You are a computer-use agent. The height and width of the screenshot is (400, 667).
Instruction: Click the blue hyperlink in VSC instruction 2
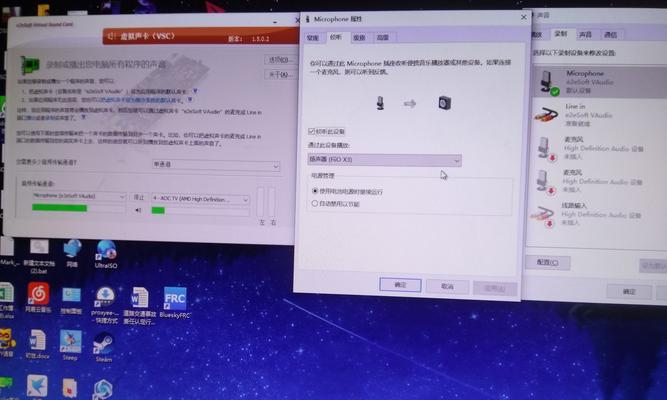click(x=141, y=100)
